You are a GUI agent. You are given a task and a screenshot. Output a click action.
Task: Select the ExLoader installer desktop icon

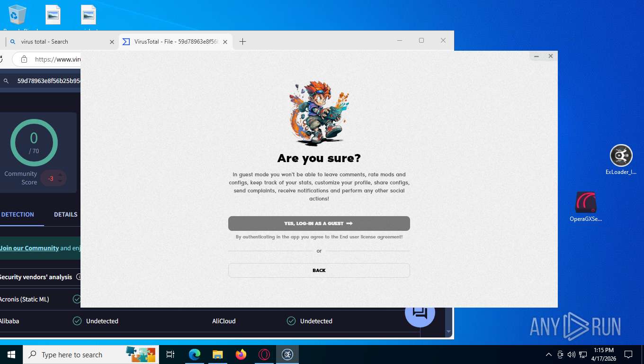click(621, 160)
